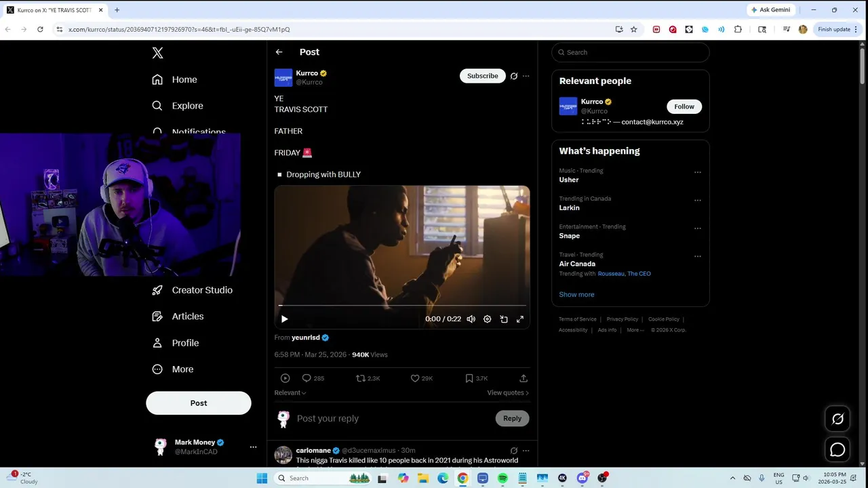The image size is (868, 488).
Task: Open Windows Start menu
Action: (262, 479)
